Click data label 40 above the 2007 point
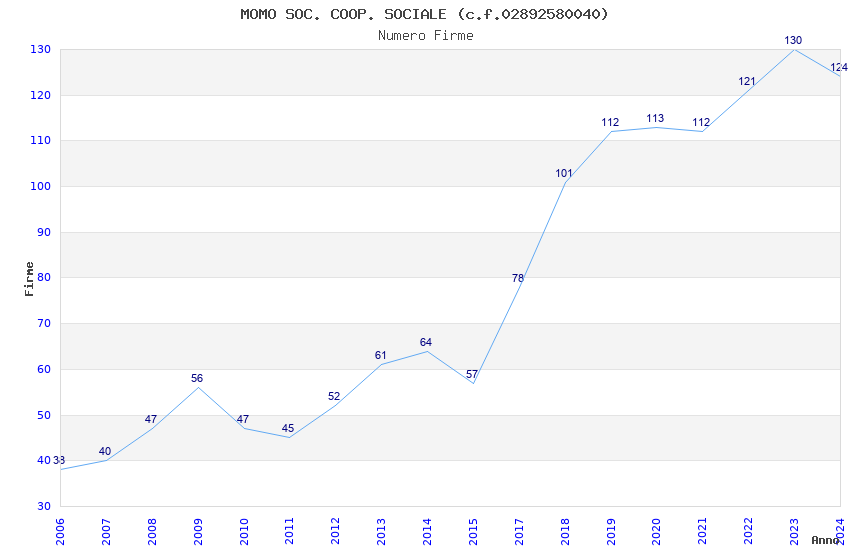 pos(105,451)
